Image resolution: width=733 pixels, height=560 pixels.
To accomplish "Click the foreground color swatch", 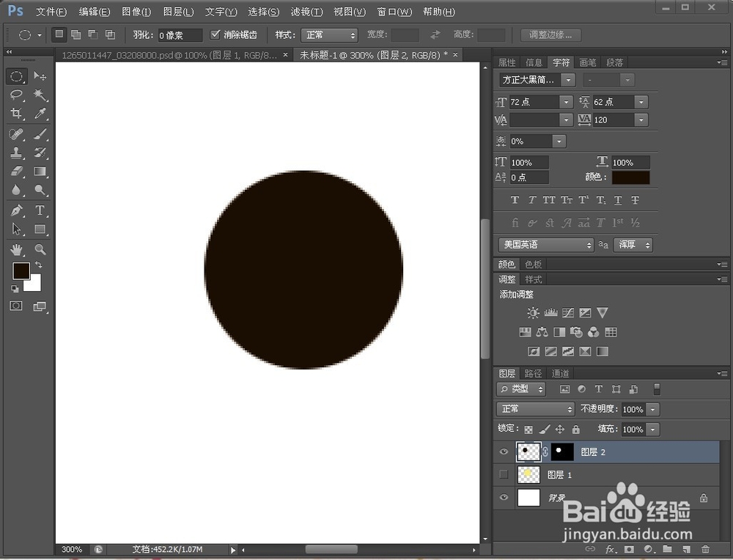I will (21, 270).
